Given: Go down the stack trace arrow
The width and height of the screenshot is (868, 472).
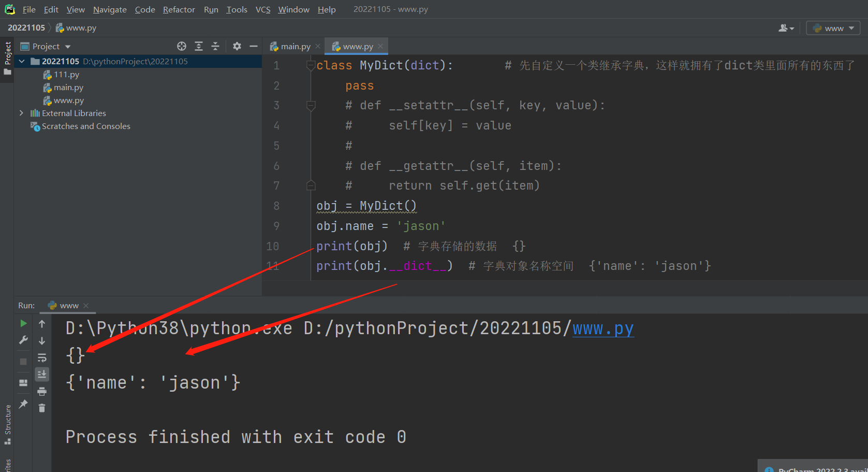Looking at the screenshot, I should 42,341.
